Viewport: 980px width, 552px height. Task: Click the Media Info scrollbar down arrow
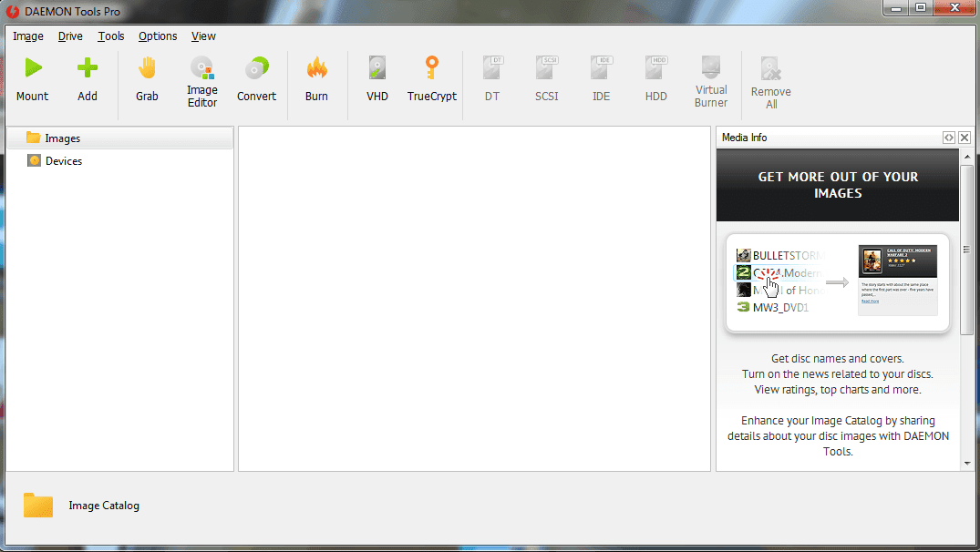(967, 464)
